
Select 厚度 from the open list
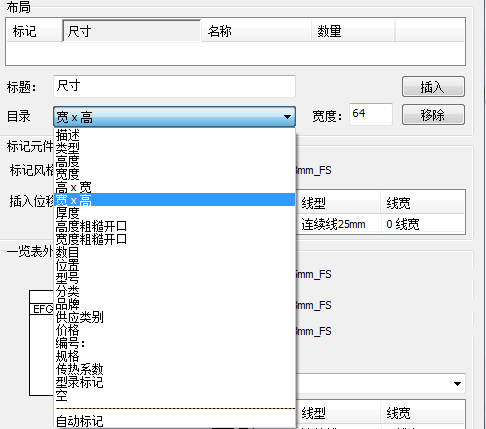(174, 213)
